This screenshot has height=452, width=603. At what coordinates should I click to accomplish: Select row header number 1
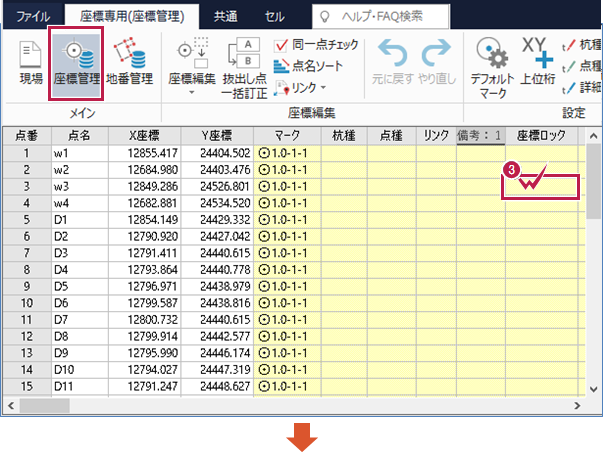pos(27,153)
